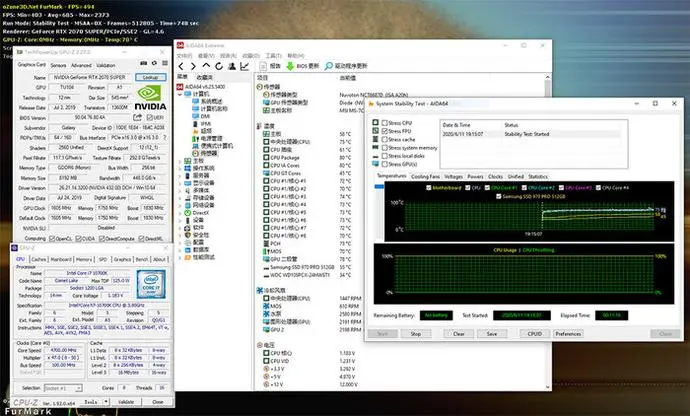Click CPU-Z Validate button
The image size is (690, 416).
click(126, 402)
